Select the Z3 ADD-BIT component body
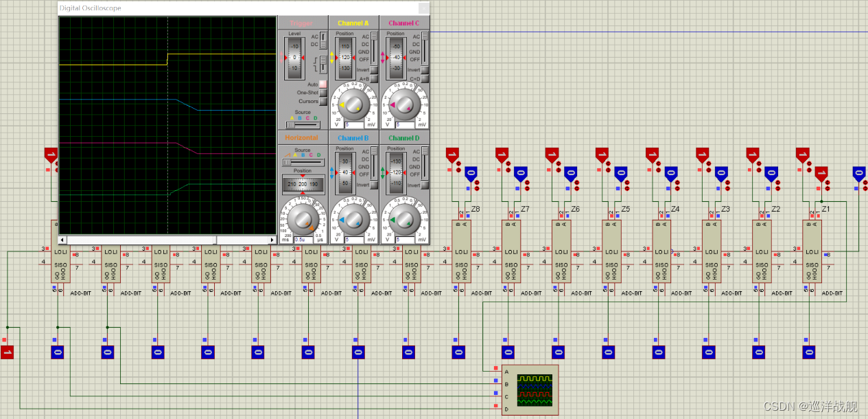 coord(712,251)
